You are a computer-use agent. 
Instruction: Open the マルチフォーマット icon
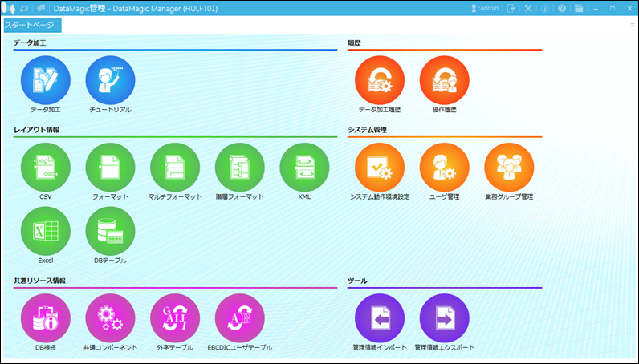tap(175, 168)
